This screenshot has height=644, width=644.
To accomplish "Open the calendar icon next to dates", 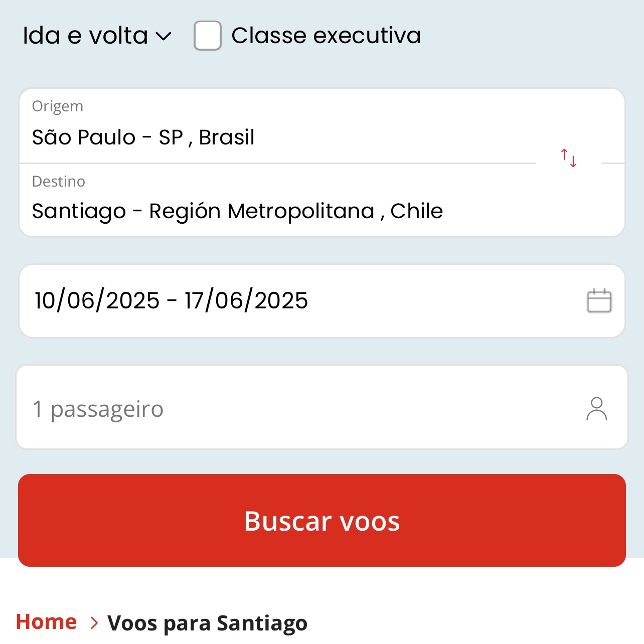I will [600, 300].
